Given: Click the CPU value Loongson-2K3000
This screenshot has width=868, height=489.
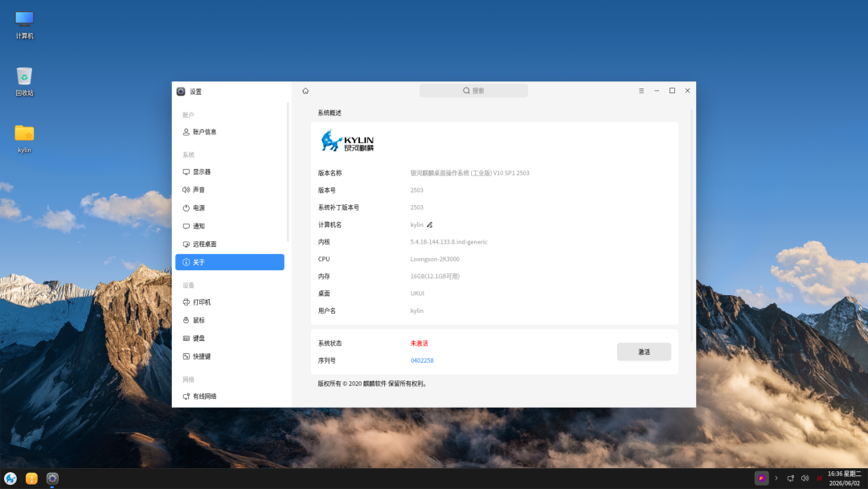Looking at the screenshot, I should (435, 259).
